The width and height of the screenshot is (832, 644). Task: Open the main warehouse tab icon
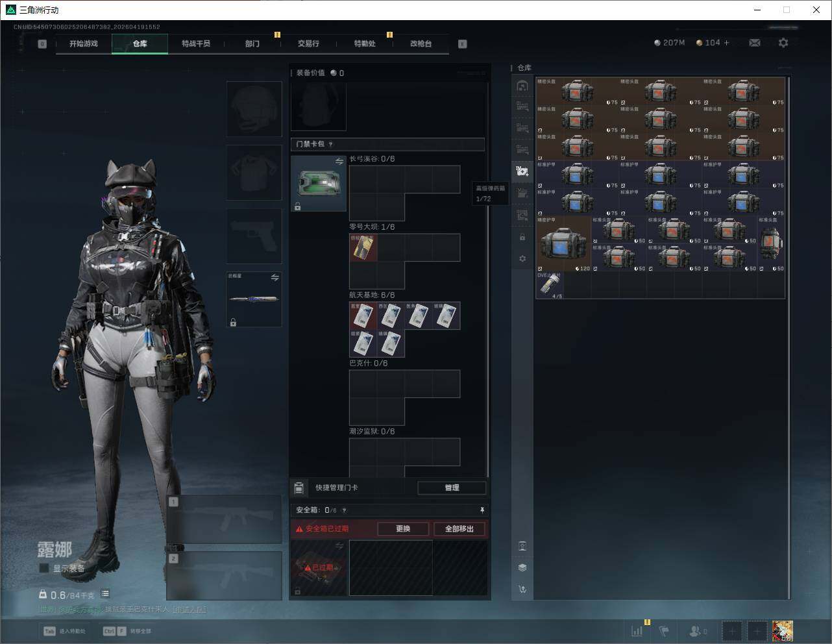point(522,86)
